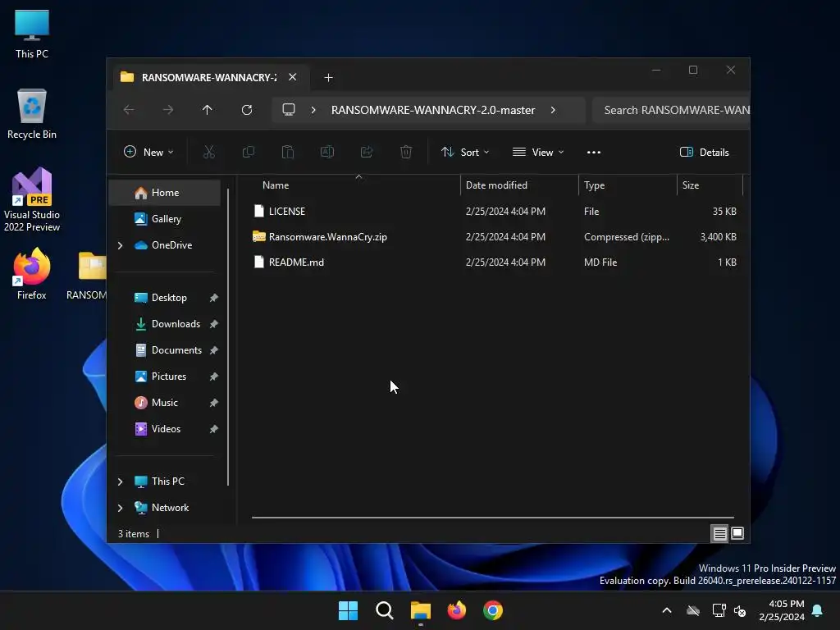Launch Chrome from taskbar
Viewport: 840px width, 630px height.
pyautogui.click(x=493, y=610)
